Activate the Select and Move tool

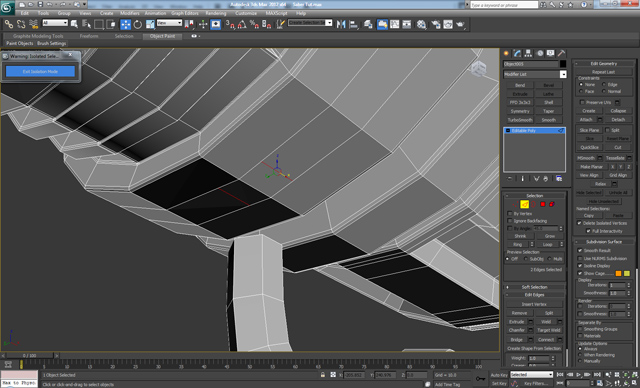pos(125,24)
